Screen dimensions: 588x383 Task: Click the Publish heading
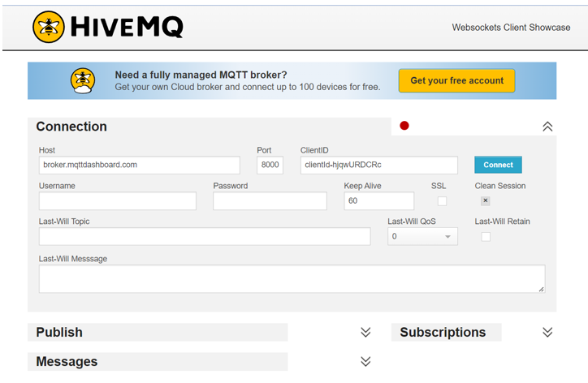pyautogui.click(x=59, y=333)
